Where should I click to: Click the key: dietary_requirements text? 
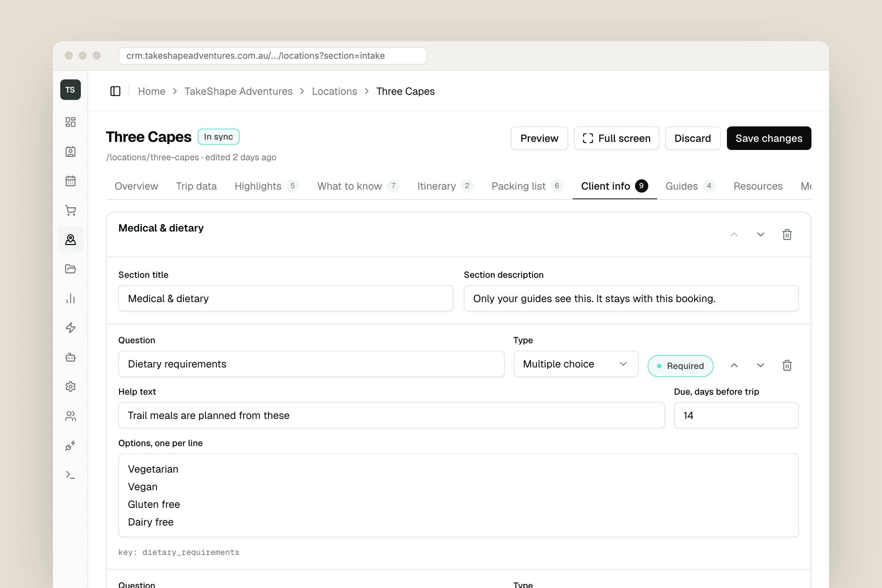point(179,552)
